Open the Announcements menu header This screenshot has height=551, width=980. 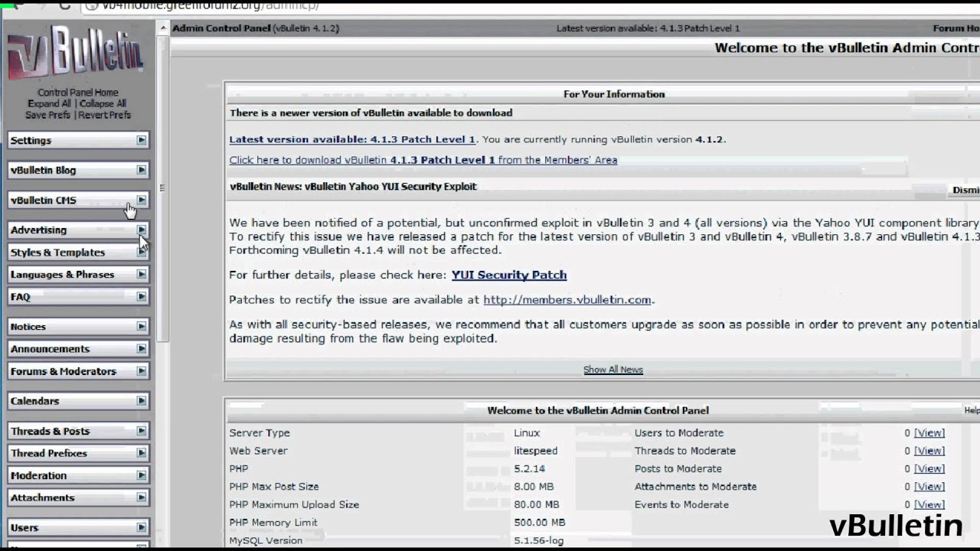click(x=78, y=348)
